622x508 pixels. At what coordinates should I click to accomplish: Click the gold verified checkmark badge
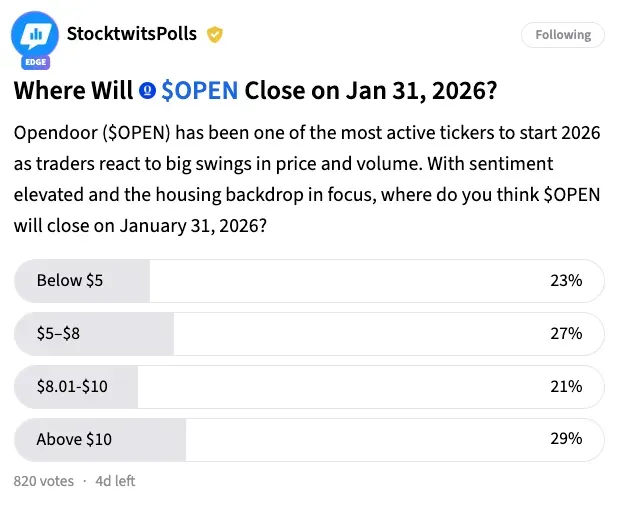pos(214,35)
